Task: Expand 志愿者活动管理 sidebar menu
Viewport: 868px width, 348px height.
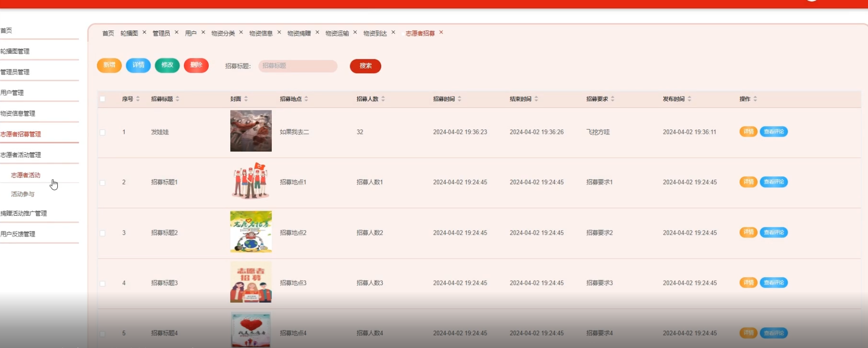Action: (x=21, y=155)
